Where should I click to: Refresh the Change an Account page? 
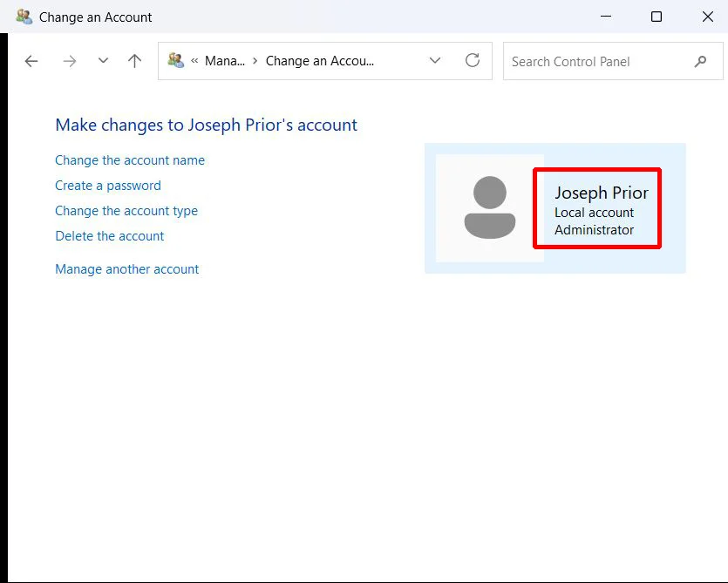(473, 60)
